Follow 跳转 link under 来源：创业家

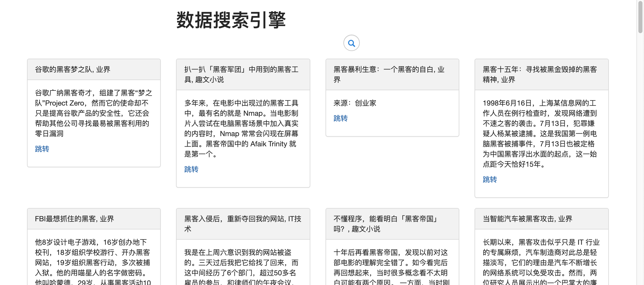[340, 118]
